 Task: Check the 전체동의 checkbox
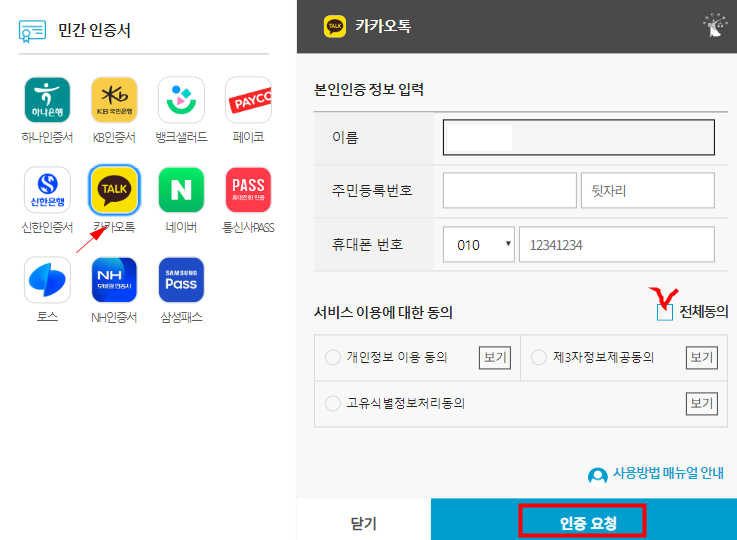coord(665,312)
